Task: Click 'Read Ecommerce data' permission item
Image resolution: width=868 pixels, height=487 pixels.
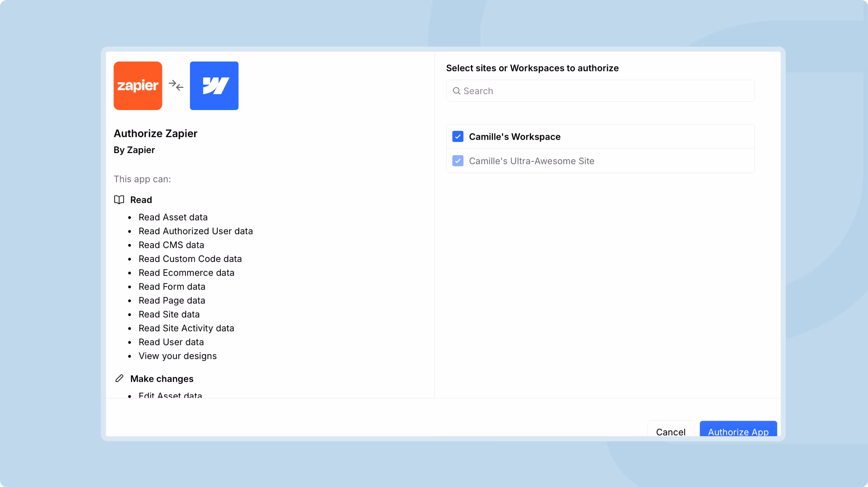Action: pyautogui.click(x=186, y=273)
